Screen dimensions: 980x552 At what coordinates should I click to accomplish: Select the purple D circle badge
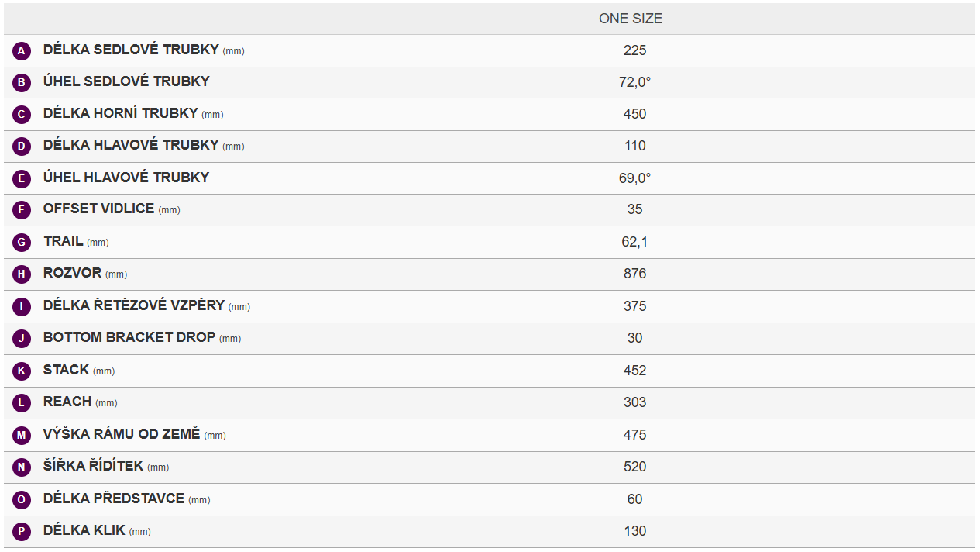point(22,147)
